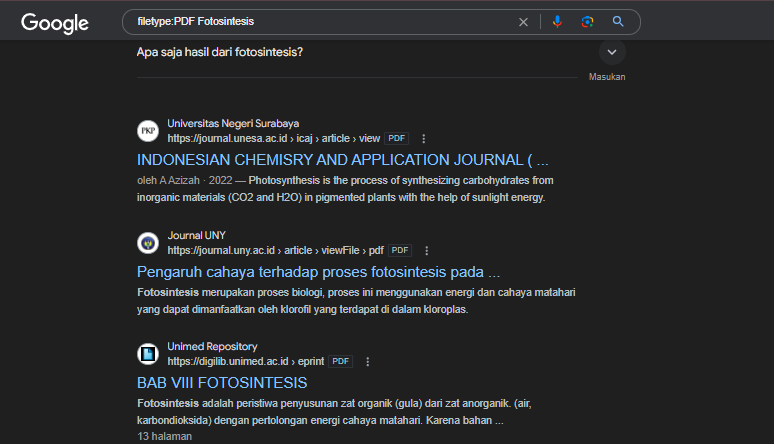Click the PDF badge on the UNY result
Image resolution: width=774 pixels, height=444 pixels.
400,250
